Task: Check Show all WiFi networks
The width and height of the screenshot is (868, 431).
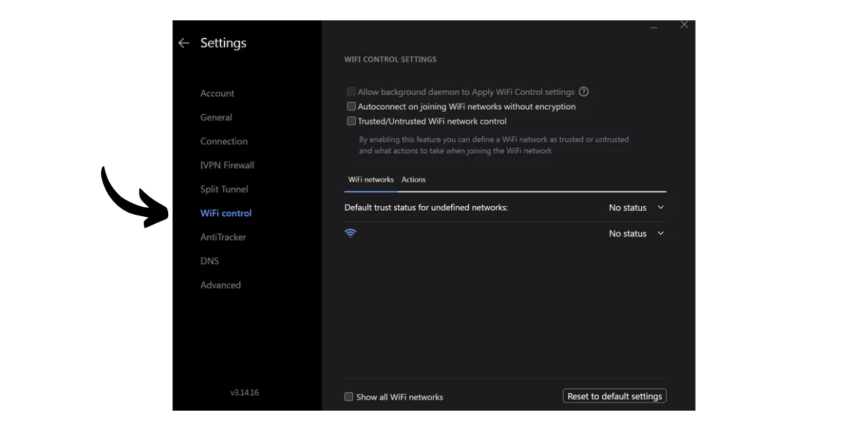Action: pos(349,396)
